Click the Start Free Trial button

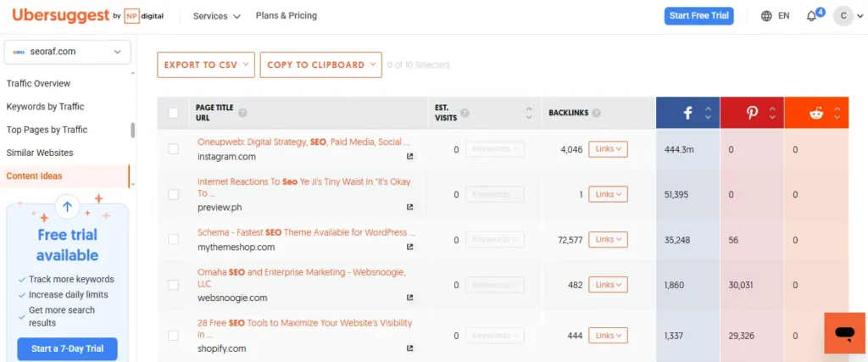(x=699, y=15)
